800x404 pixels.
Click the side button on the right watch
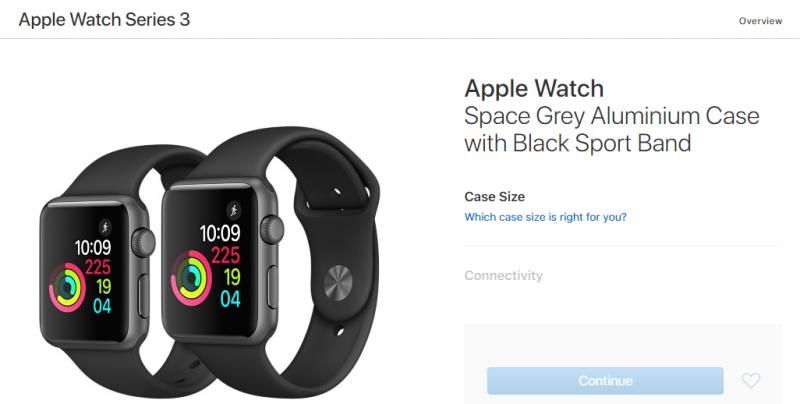coord(273,287)
